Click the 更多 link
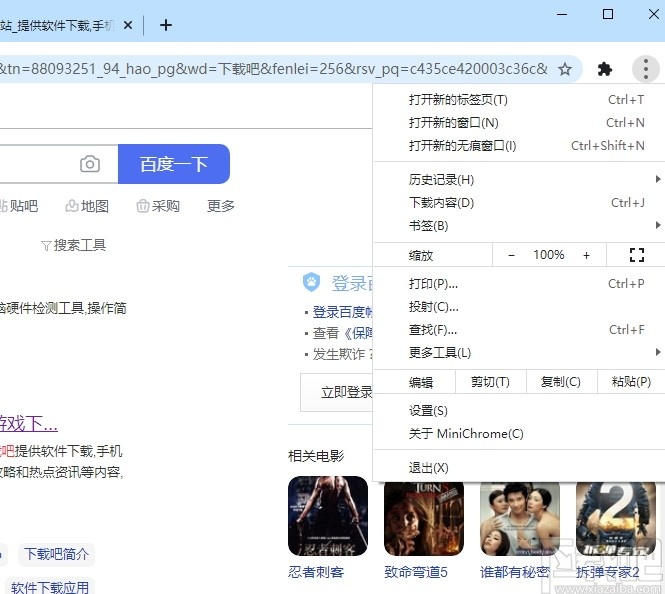This screenshot has height=594, width=665. point(221,206)
